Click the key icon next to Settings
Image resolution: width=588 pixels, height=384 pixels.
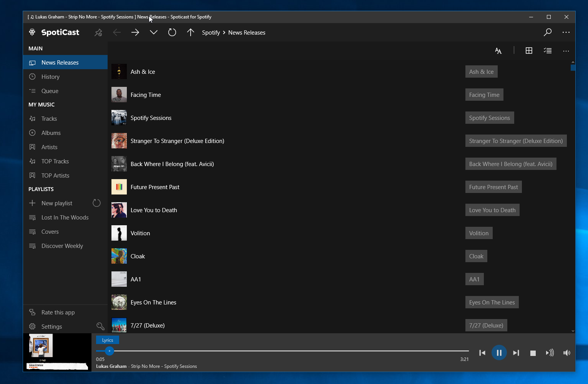point(101,326)
